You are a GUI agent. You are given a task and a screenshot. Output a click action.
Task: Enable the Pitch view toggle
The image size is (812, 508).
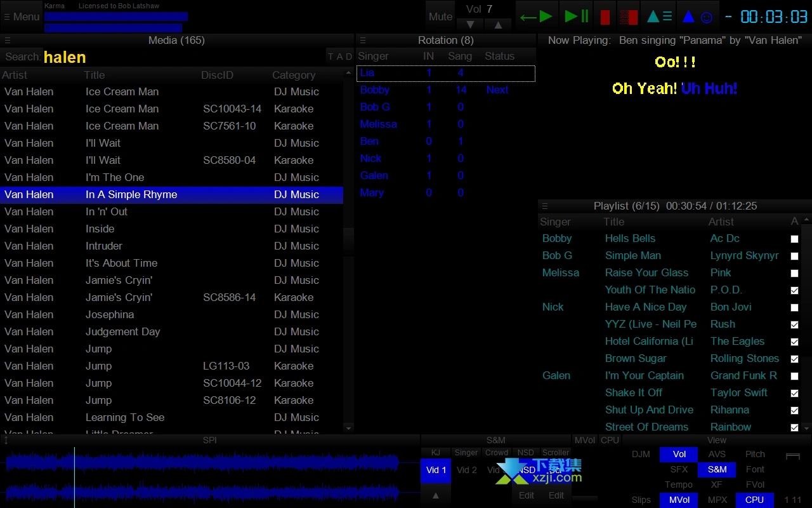(x=755, y=455)
